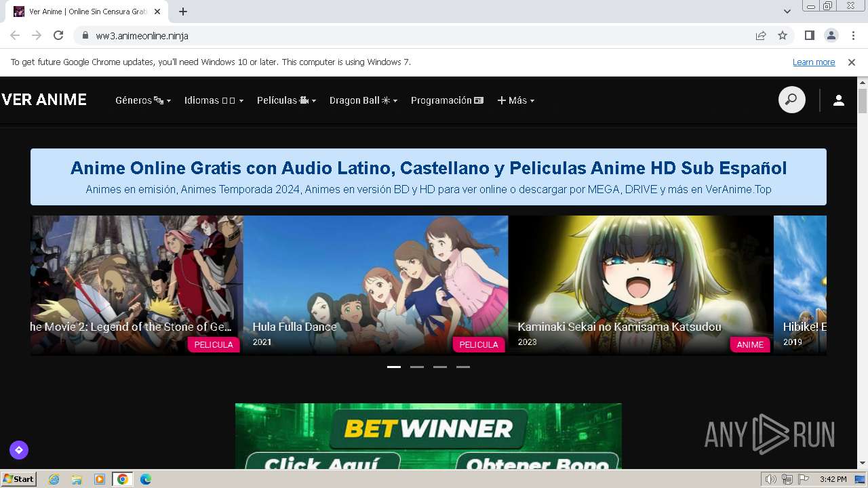The width and height of the screenshot is (868, 488).
Task: Expand the Películas dropdown menu
Action: pos(286,100)
